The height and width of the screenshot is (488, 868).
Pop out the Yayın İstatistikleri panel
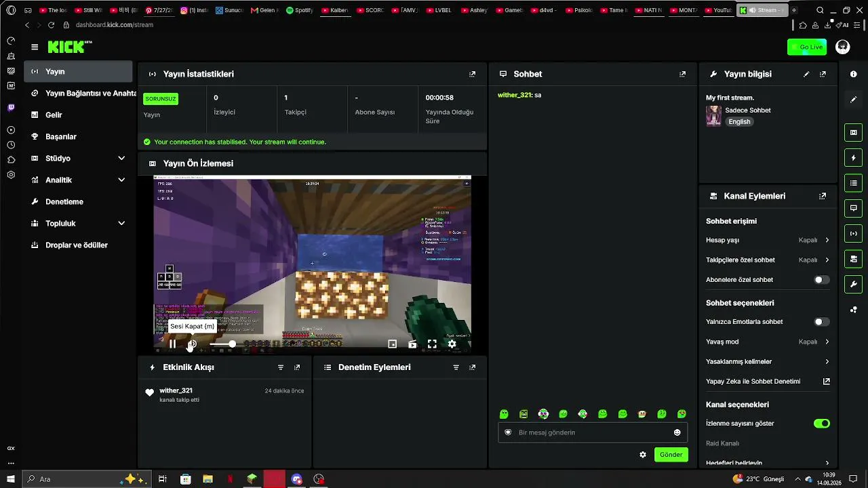coord(473,74)
